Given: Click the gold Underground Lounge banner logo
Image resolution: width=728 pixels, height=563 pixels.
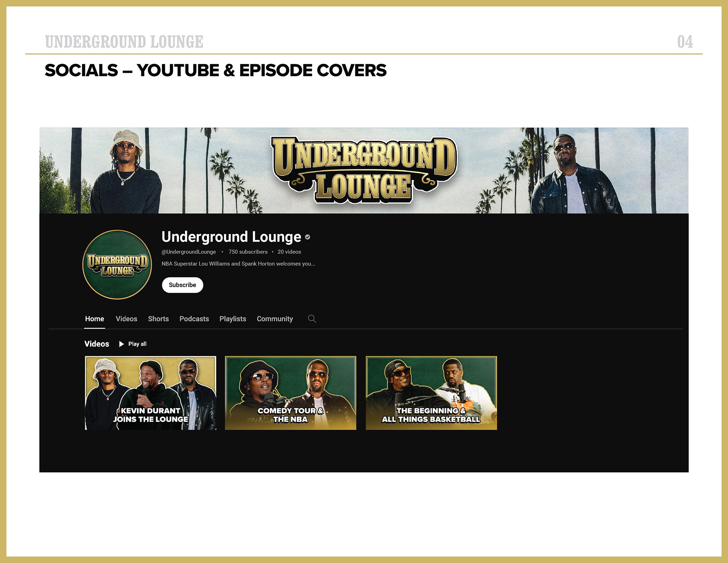Looking at the screenshot, I should coord(364,170).
